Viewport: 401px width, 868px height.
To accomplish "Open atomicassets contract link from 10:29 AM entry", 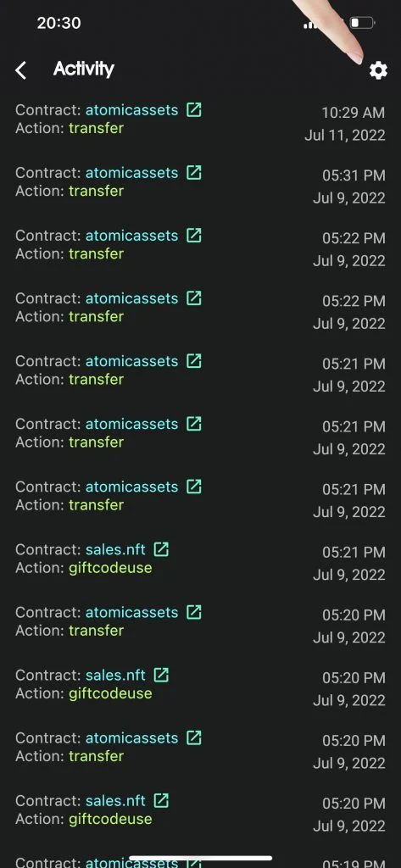I will pos(131,109).
